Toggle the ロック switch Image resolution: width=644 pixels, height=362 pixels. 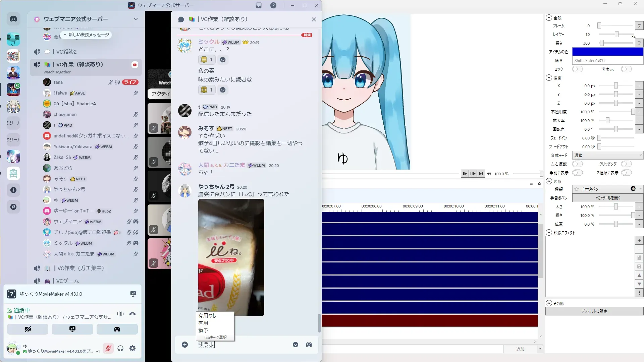(x=577, y=69)
